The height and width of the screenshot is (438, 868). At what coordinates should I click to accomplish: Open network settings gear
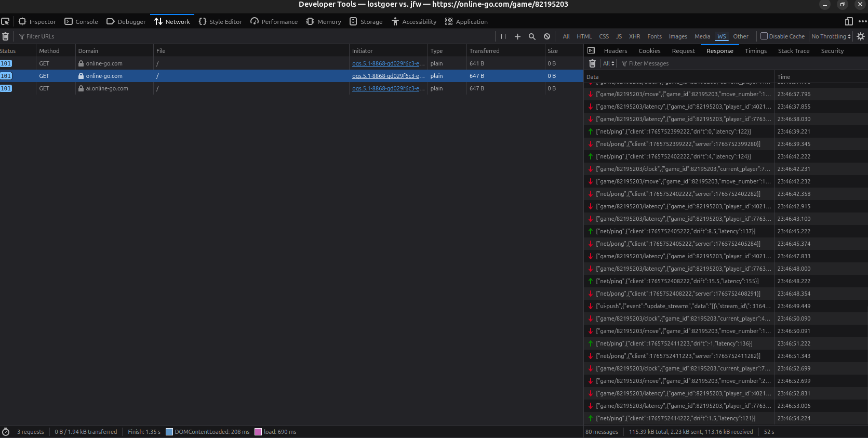[x=861, y=36]
